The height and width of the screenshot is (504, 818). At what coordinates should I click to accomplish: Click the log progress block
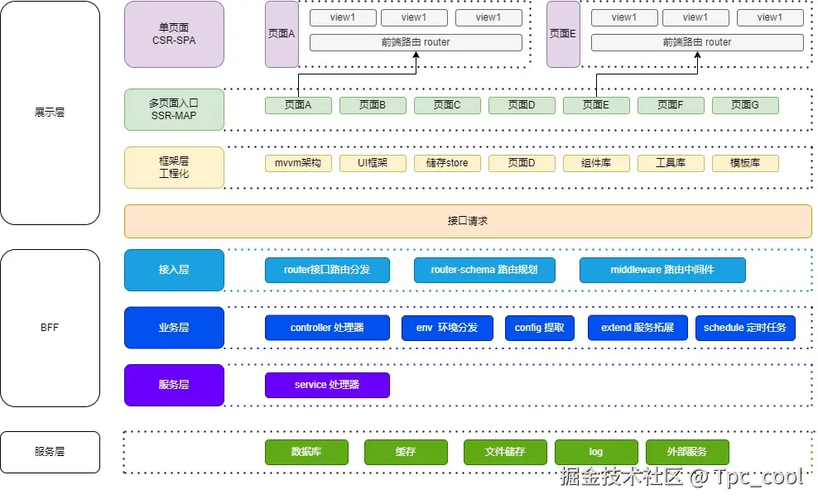596,452
